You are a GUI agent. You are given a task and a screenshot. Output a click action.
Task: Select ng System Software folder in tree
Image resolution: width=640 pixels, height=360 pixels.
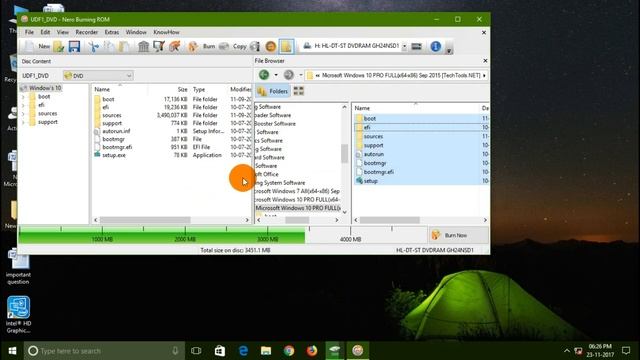point(280,183)
